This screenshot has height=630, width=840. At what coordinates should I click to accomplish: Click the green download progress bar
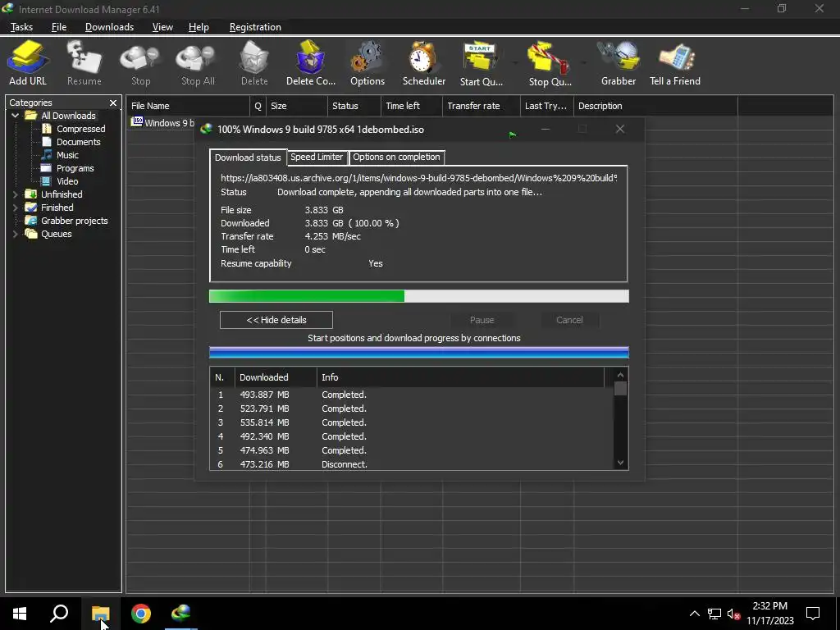[419, 296]
